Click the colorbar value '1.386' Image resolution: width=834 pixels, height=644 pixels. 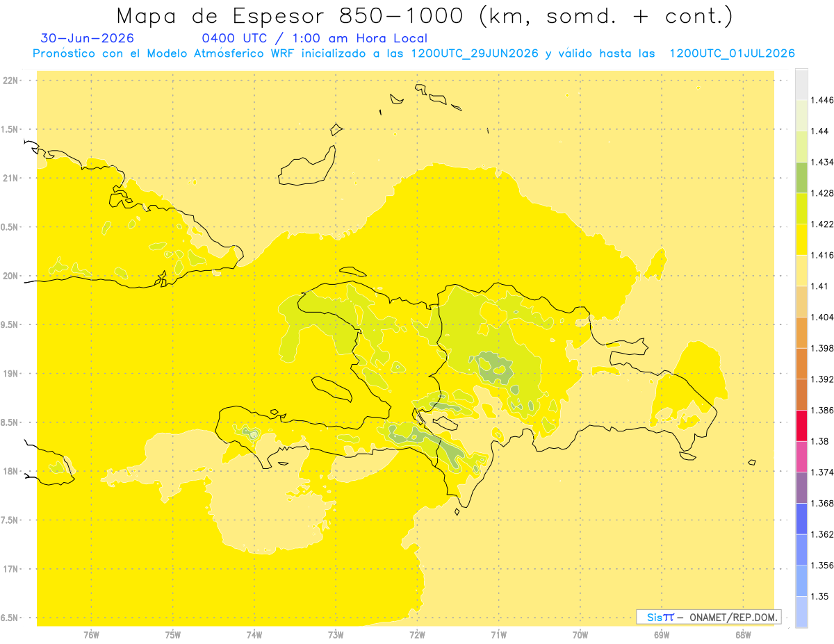click(822, 410)
